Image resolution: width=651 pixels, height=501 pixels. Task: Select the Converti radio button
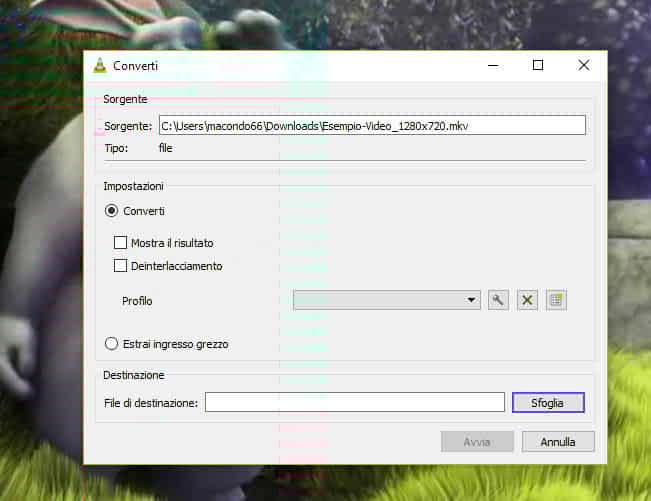pos(112,211)
